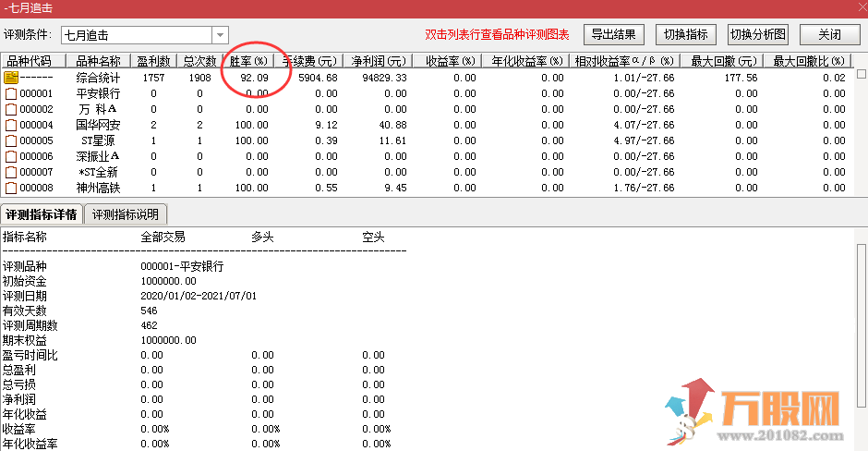Image resolution: width=868 pixels, height=451 pixels.
Task: Click the 关闭 button
Action: pos(829,34)
